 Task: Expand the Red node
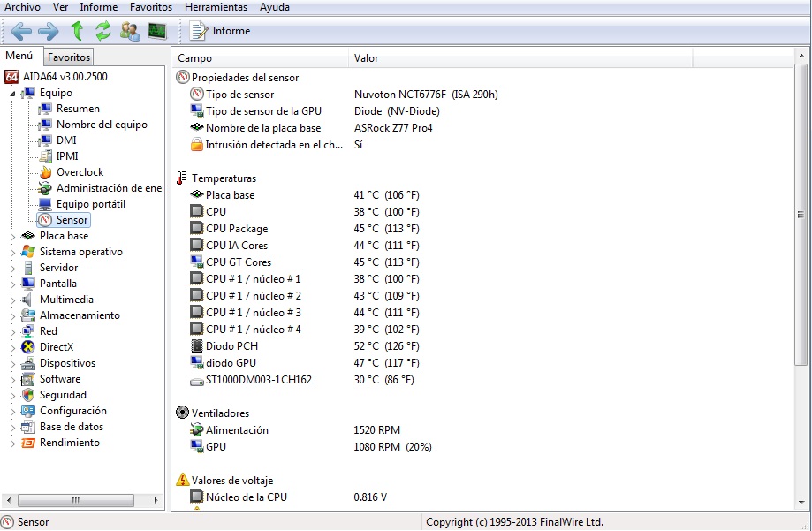(x=13, y=332)
